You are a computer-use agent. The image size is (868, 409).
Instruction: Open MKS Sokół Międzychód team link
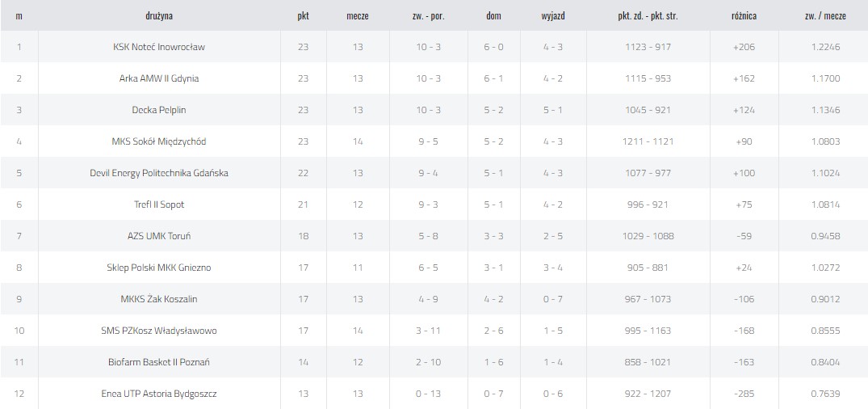point(159,141)
